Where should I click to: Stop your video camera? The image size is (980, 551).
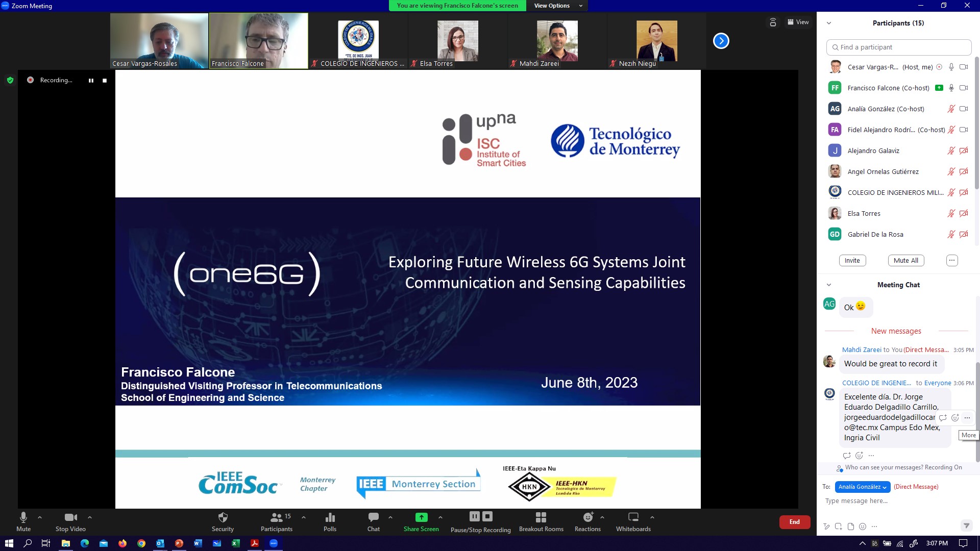click(70, 521)
